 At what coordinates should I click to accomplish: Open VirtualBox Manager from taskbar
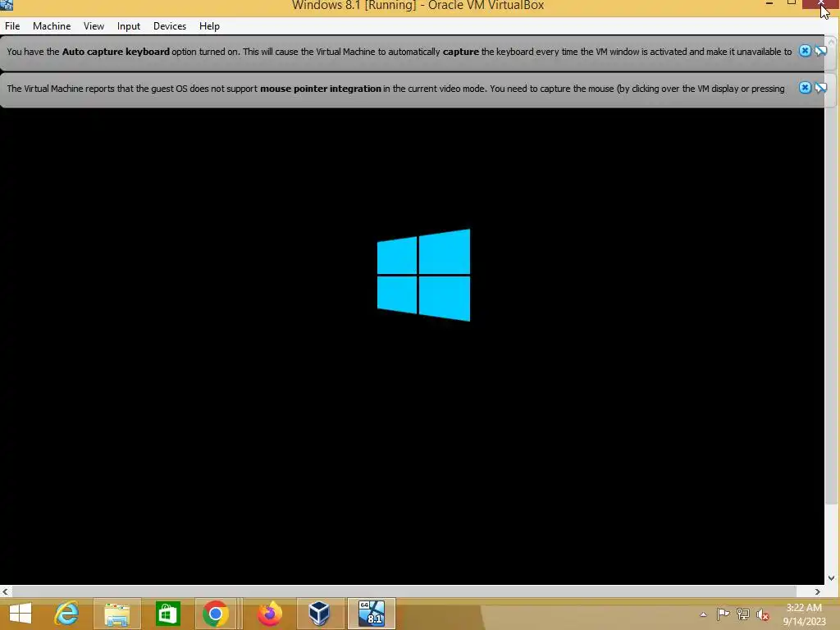pyautogui.click(x=319, y=614)
